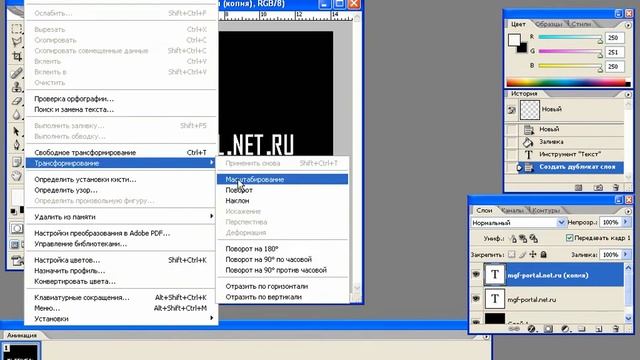Click the G value input field
This screenshot has width=640, height=360.
pos(614,52)
